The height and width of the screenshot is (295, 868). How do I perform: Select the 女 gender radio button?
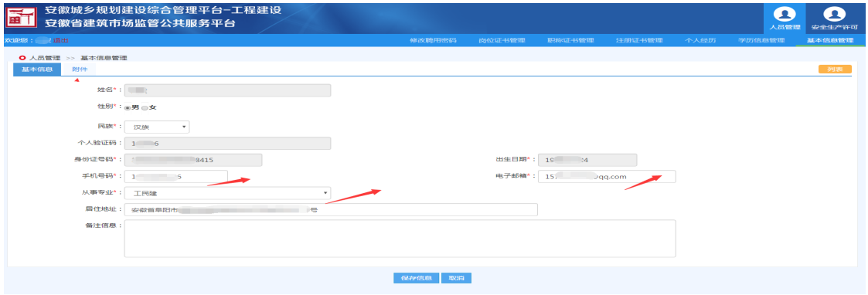145,107
